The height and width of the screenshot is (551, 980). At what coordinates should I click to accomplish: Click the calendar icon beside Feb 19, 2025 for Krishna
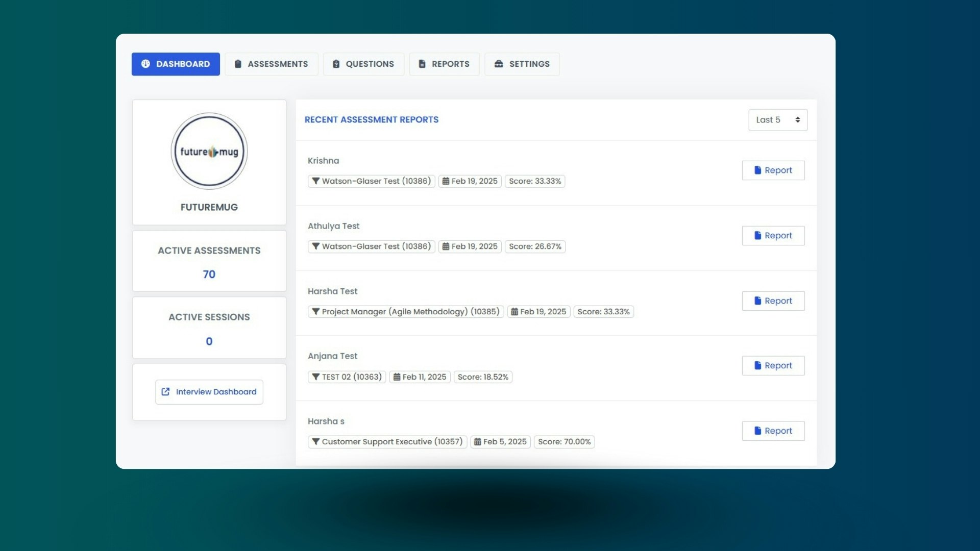pos(445,181)
